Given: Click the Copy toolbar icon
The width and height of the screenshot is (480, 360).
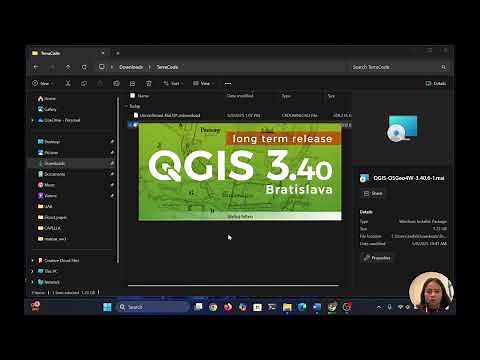Looking at the screenshot, I should click(84, 83).
